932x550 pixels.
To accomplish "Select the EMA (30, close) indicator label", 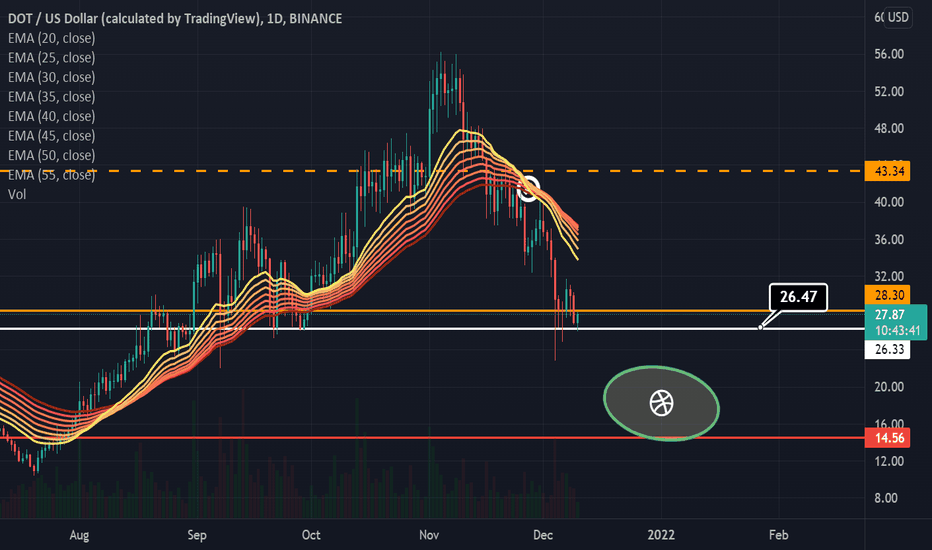I will (51, 77).
